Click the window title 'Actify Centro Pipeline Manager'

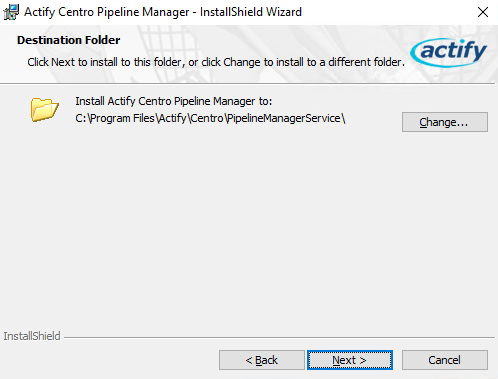coord(107,12)
